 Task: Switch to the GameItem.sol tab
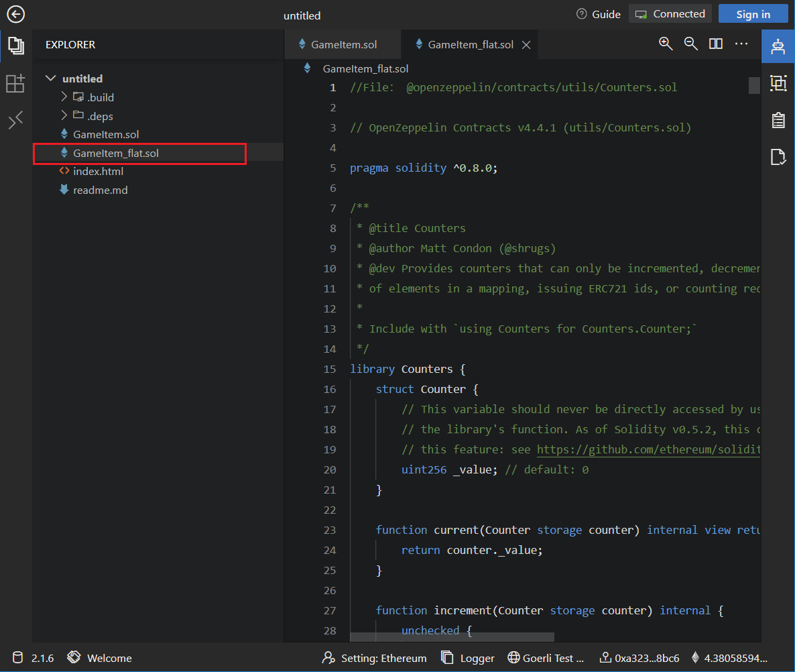pyautogui.click(x=343, y=45)
